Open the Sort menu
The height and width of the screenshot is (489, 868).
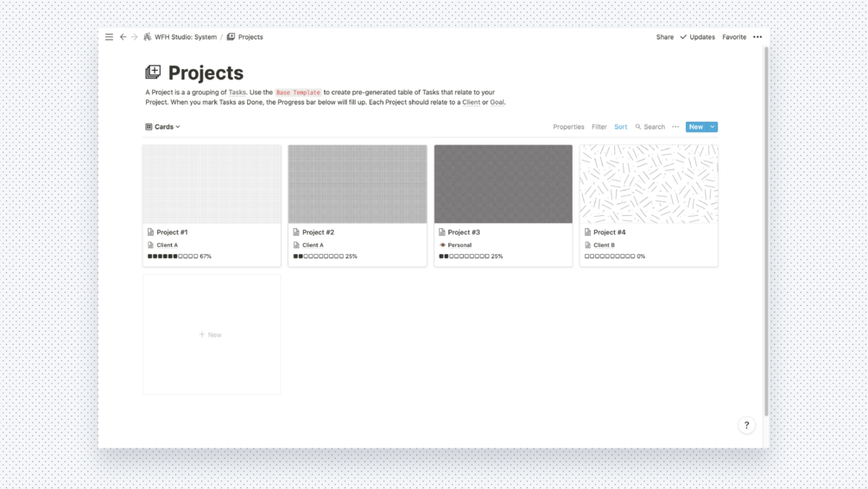620,127
